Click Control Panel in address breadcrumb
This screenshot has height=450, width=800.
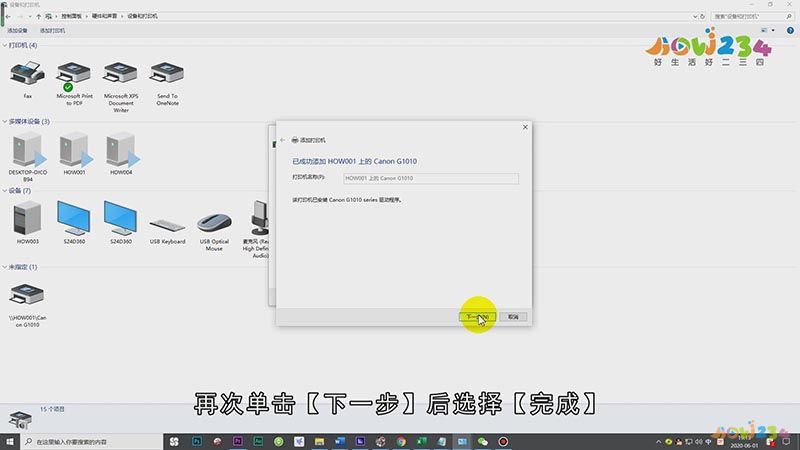[x=71, y=16]
